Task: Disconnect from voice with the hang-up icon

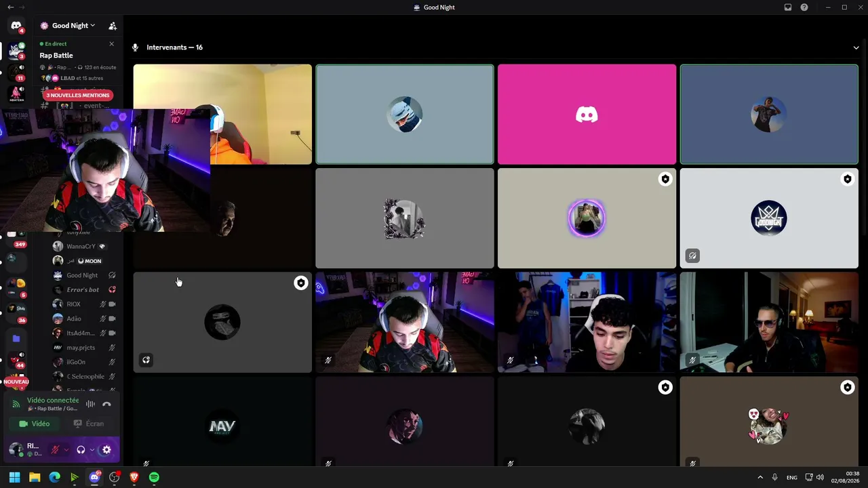Action: (106, 404)
